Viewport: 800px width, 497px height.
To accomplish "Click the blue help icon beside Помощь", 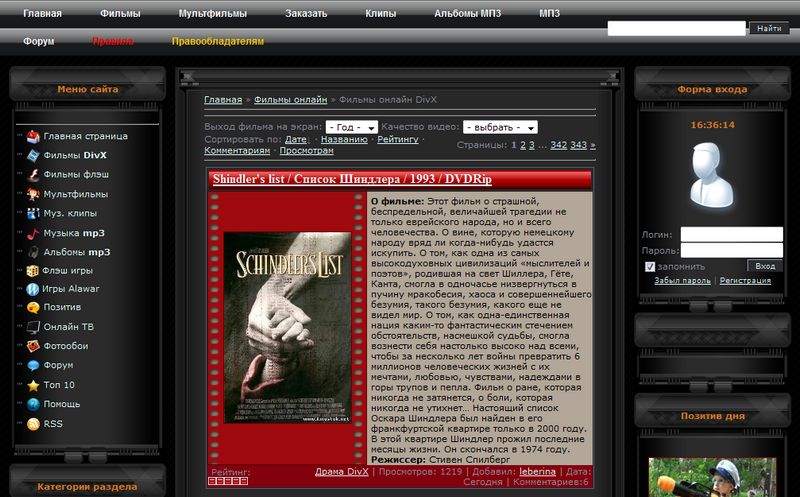I will pyautogui.click(x=33, y=404).
